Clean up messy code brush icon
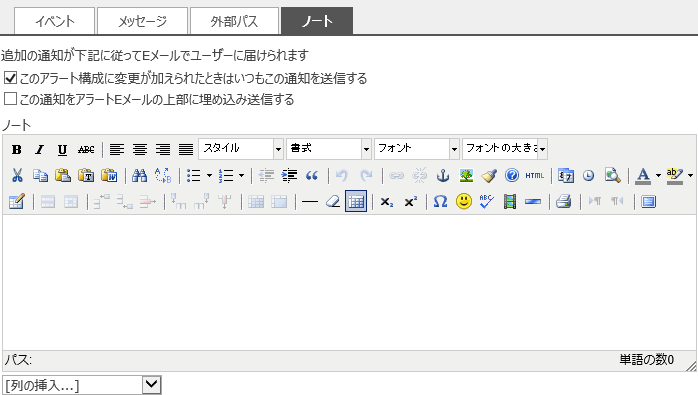 click(489, 175)
